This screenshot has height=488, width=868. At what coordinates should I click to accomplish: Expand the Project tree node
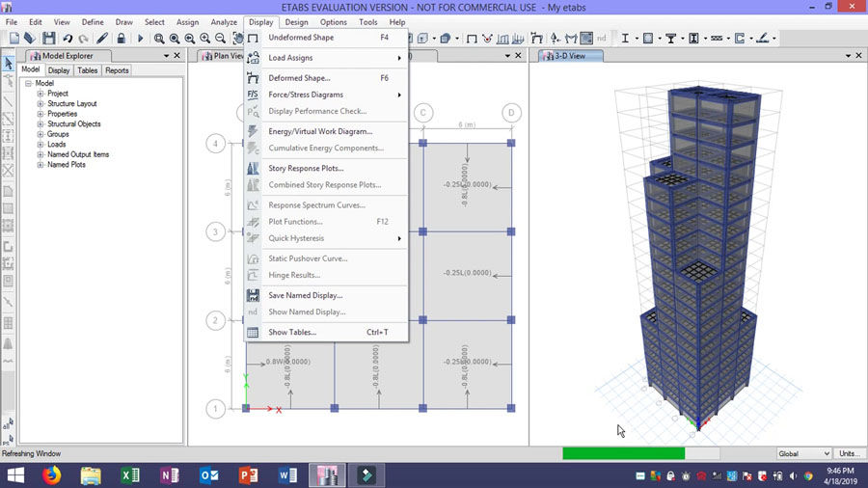pyautogui.click(x=40, y=94)
